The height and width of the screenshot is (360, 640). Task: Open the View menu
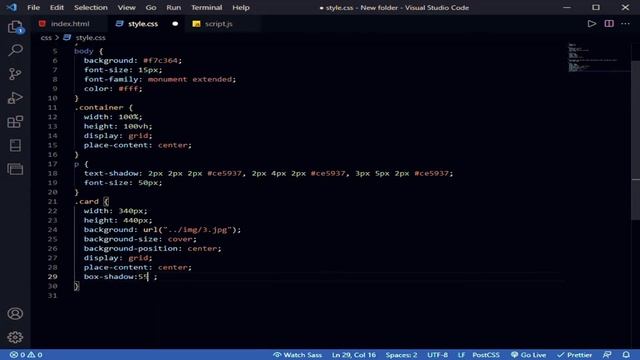point(127,7)
